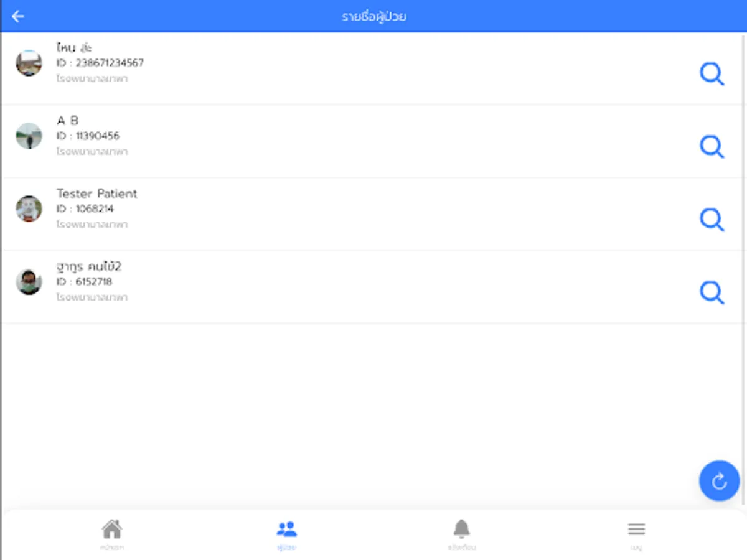Click ID : 11390456 text
Screen dimensions: 747x560
pyautogui.click(x=88, y=136)
